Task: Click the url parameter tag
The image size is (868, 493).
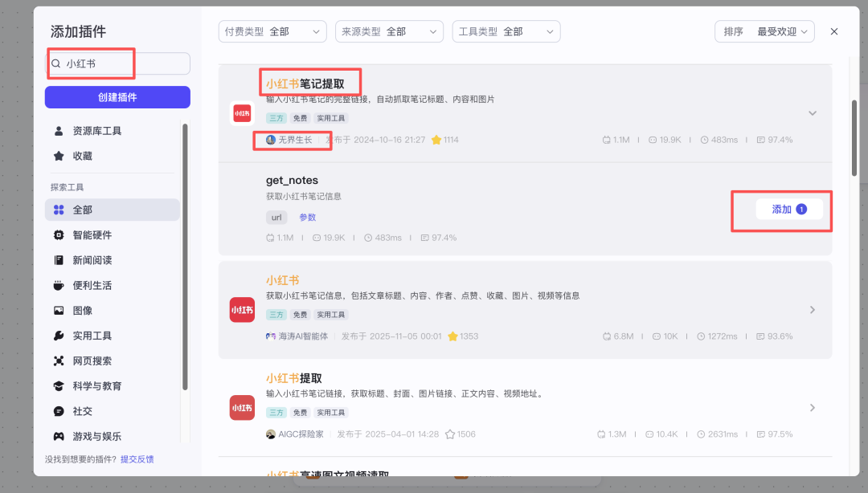Action: click(276, 218)
